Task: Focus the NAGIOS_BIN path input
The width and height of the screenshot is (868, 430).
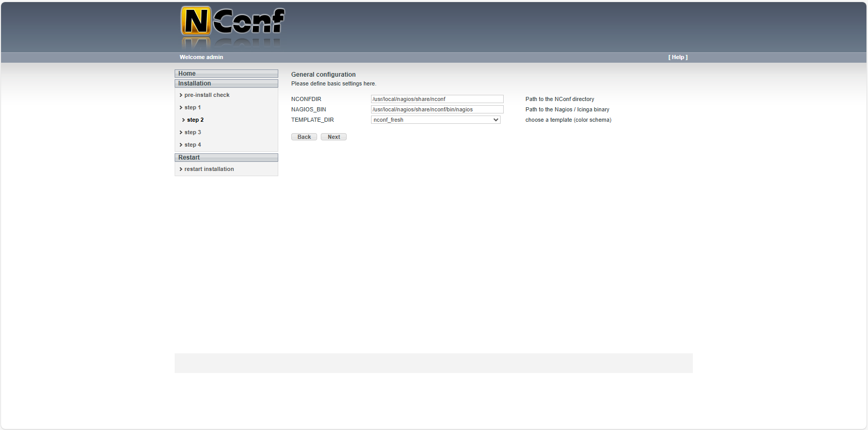Action: point(437,109)
